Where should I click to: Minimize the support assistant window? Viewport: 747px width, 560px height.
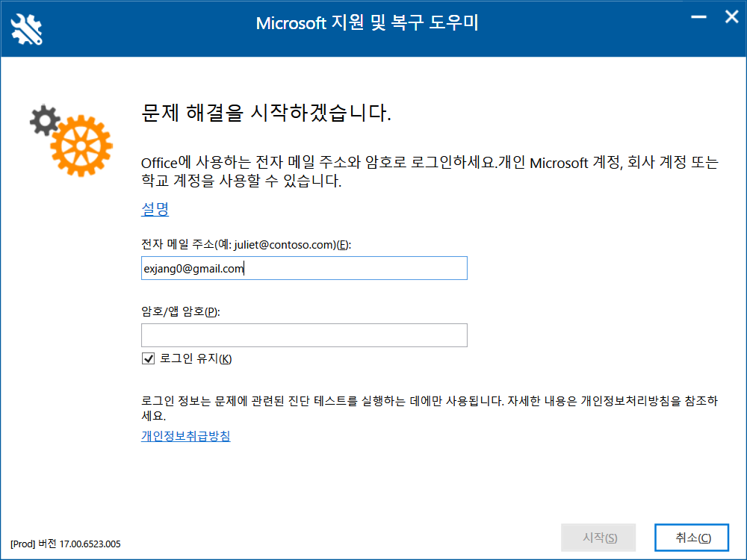coord(699,17)
